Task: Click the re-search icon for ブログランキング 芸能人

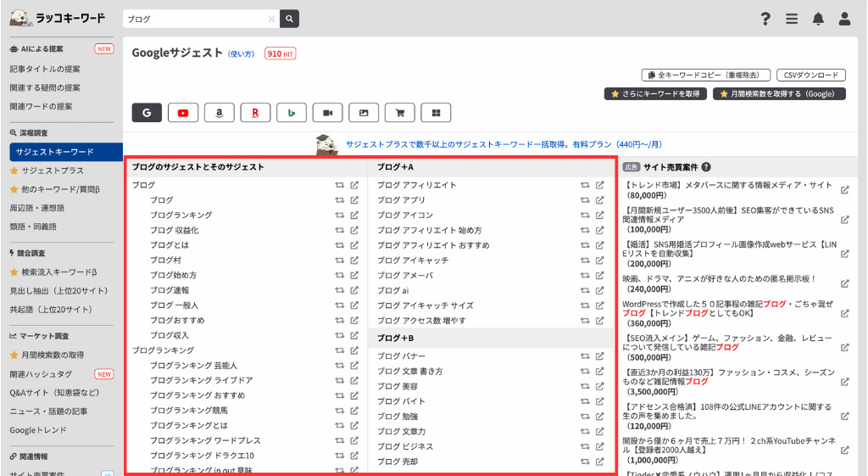Action: tap(339, 366)
